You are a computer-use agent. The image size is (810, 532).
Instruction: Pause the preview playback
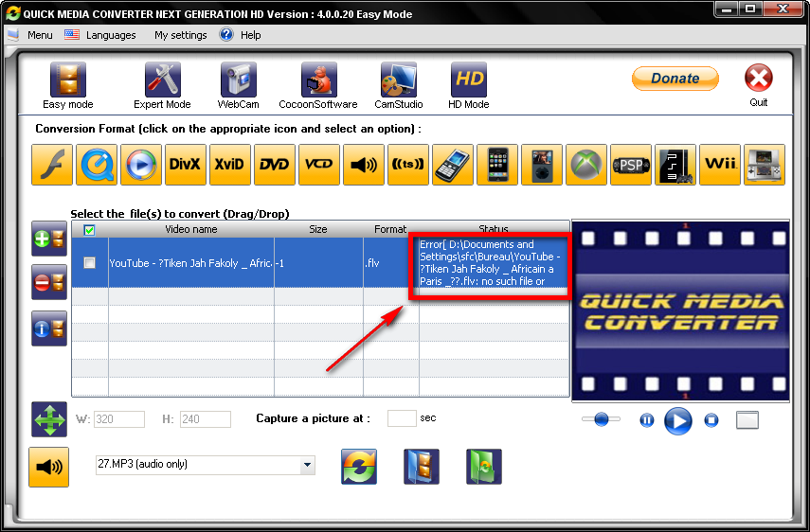pos(647,420)
